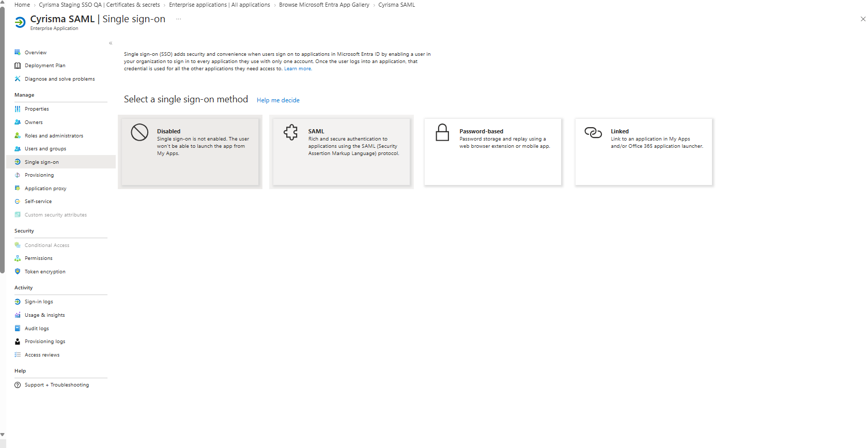Screen dimensions: 868x448
Task: Open the ellipsis more options menu
Action: pyautogui.click(x=179, y=19)
